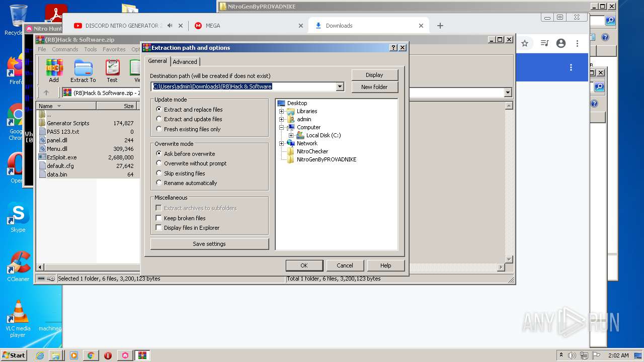Click the up-one-level arrow in WinRAR

[x=46, y=93]
